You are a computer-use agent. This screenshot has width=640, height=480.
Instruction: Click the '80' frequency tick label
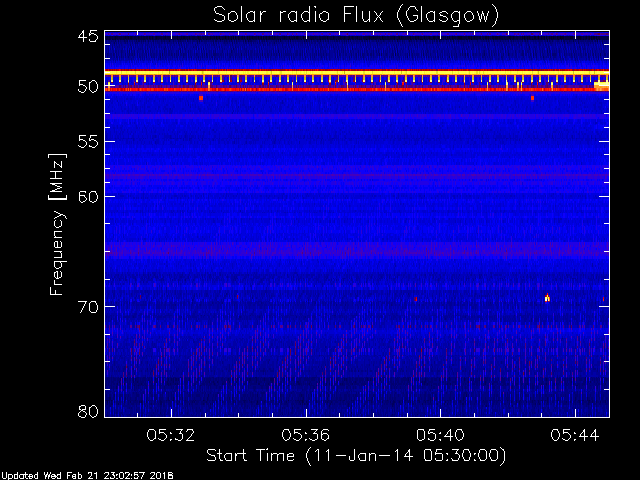(88, 411)
